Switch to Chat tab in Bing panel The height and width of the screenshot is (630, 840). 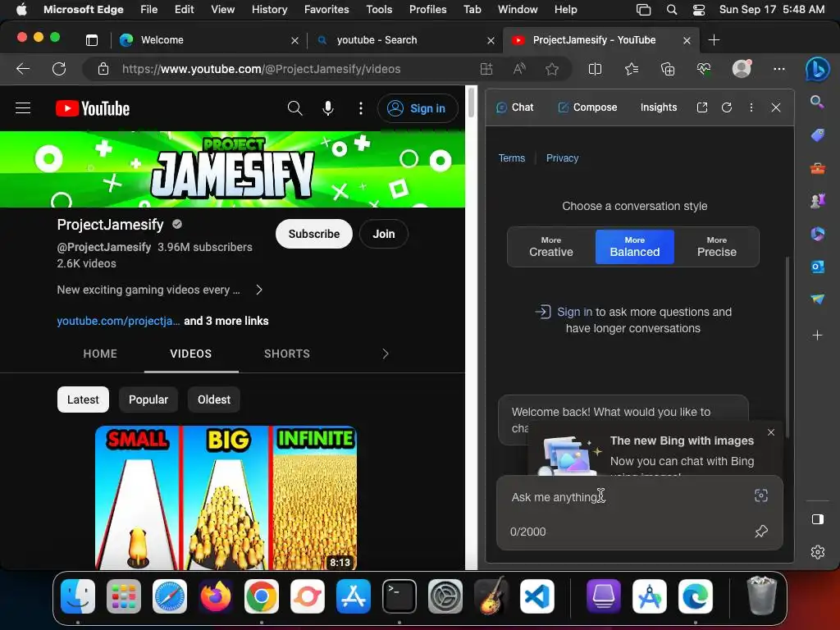pyautogui.click(x=515, y=107)
